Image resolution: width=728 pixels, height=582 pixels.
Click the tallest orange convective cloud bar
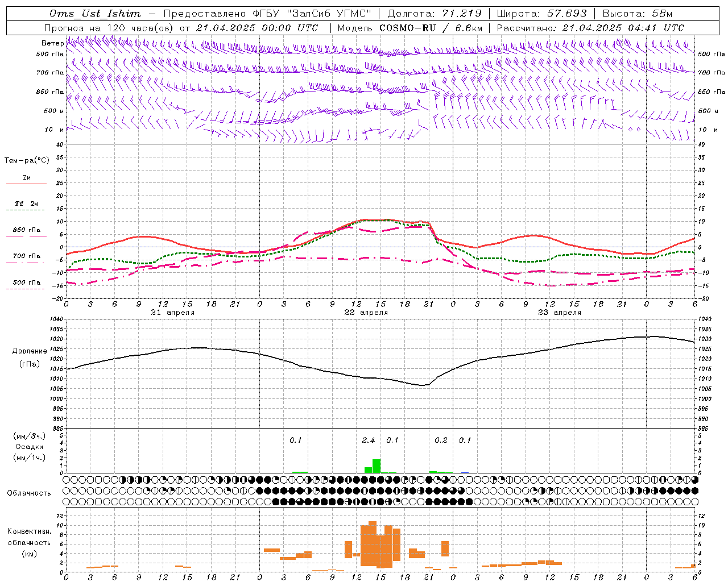point(373,544)
